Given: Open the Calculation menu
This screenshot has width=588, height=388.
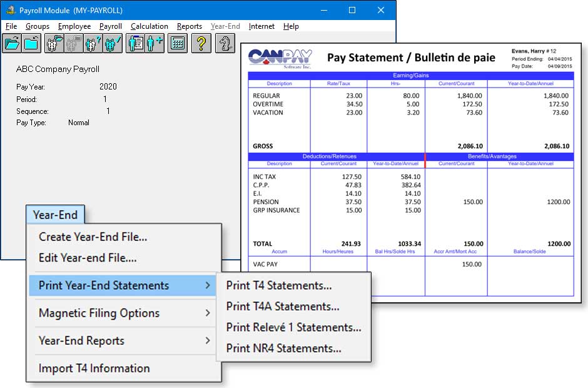Looking at the screenshot, I should (x=149, y=26).
